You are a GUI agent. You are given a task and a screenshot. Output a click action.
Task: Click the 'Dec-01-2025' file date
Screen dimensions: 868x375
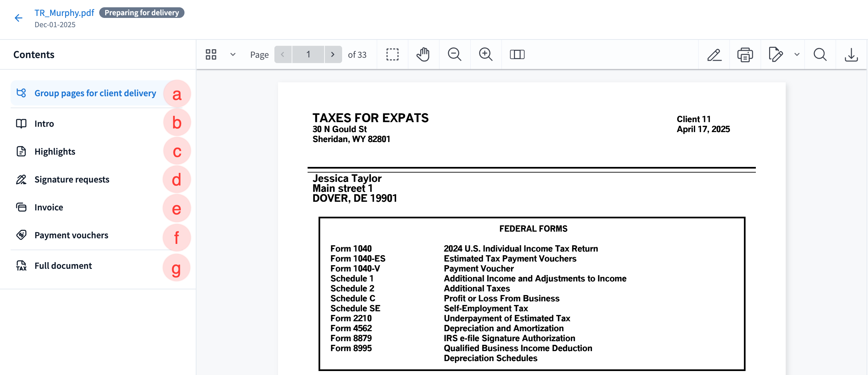55,25
